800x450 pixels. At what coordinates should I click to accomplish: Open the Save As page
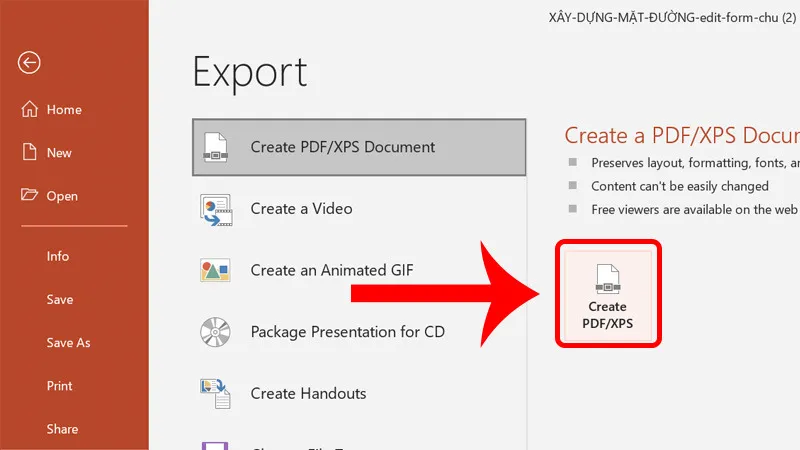(x=68, y=343)
